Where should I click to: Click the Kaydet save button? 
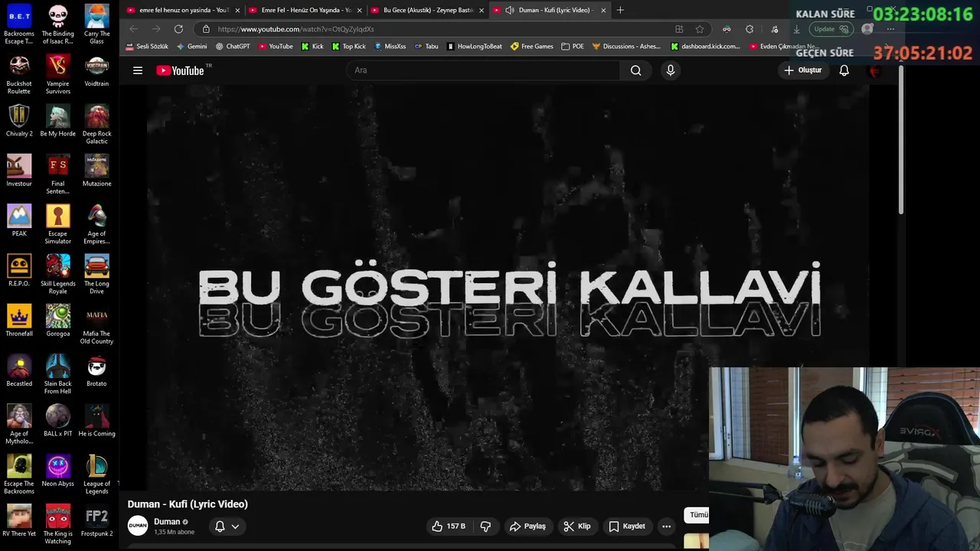(627, 527)
